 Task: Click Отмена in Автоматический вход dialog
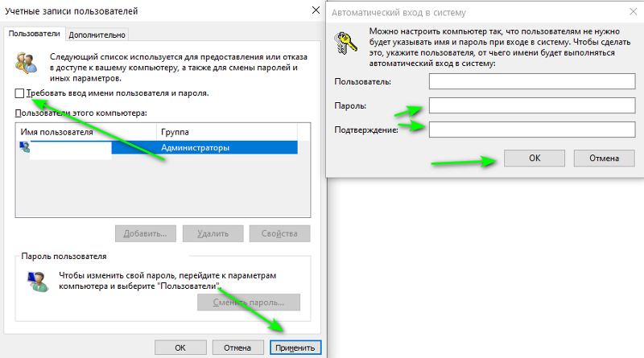tap(605, 158)
